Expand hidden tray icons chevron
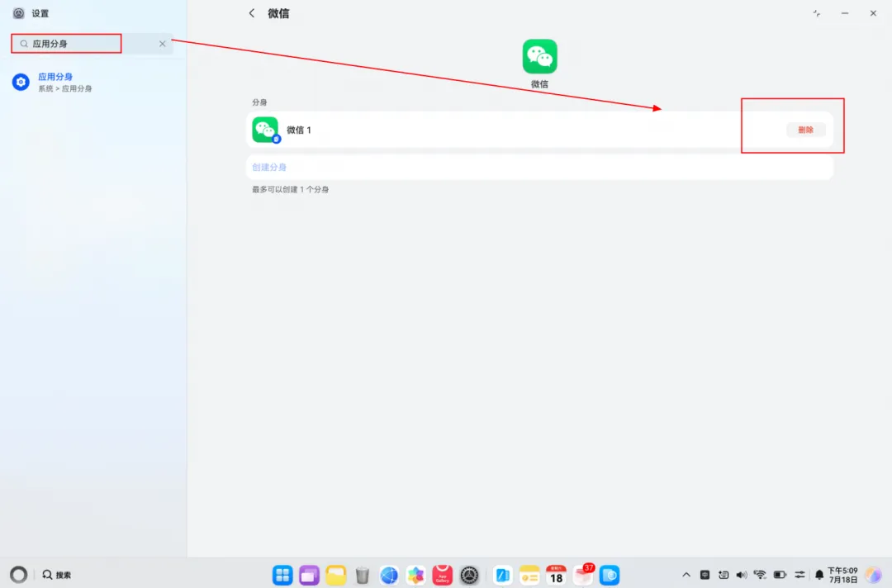Image resolution: width=892 pixels, height=588 pixels. [x=686, y=575]
